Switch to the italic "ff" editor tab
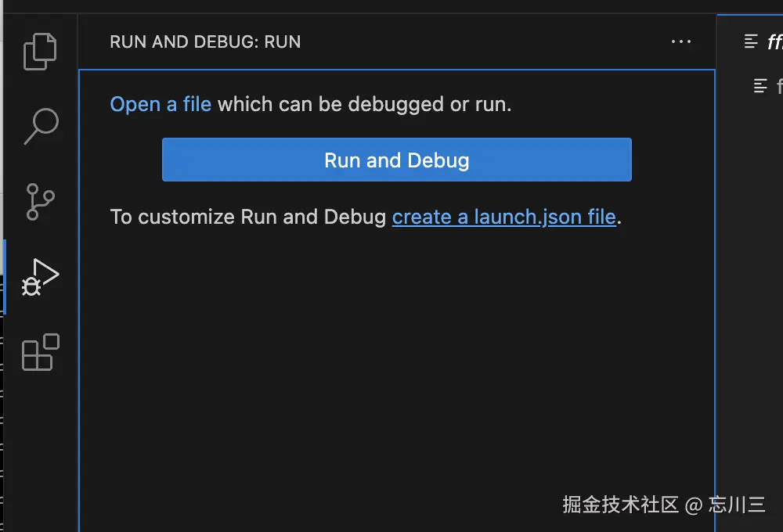This screenshot has width=783, height=532. 774,41
